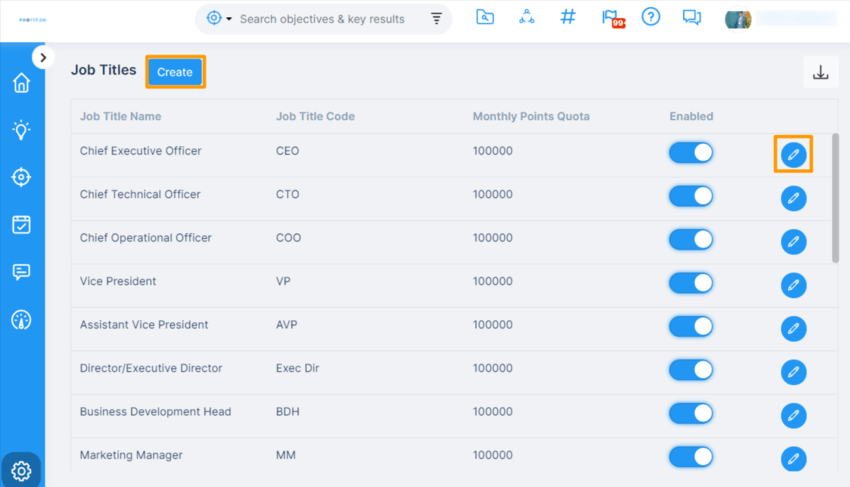This screenshot has width=850, height=487.
Task: Click the Job Titles page heading
Action: pyautogui.click(x=104, y=70)
